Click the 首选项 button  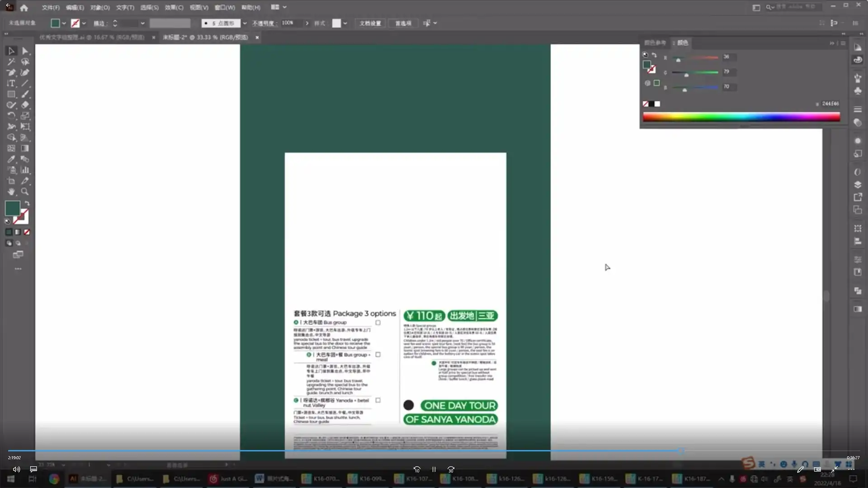point(403,23)
